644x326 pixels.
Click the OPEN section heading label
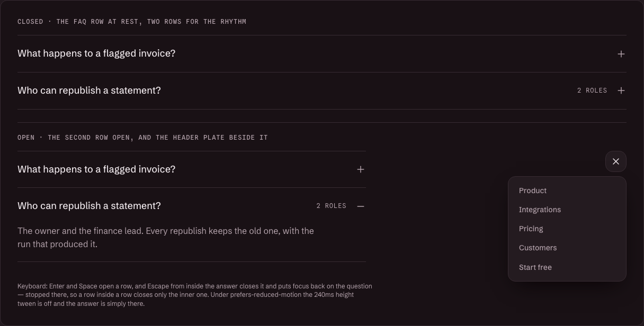[x=142, y=138]
